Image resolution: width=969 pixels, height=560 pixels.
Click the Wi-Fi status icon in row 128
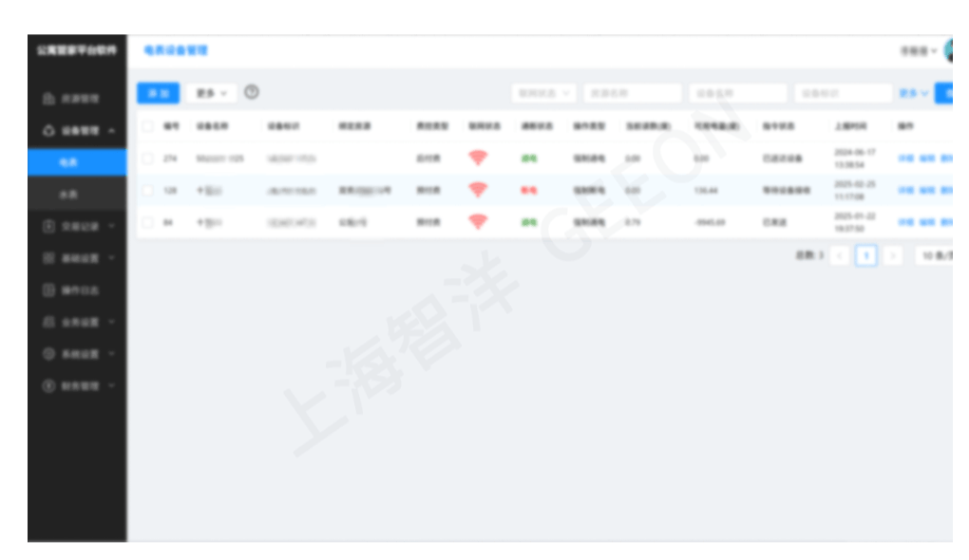coord(478,190)
